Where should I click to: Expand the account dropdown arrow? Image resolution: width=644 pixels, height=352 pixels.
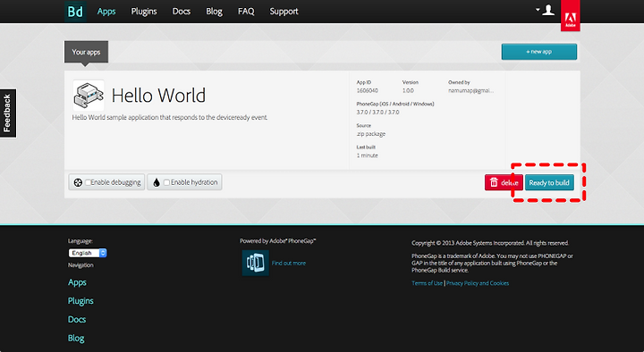point(538,10)
